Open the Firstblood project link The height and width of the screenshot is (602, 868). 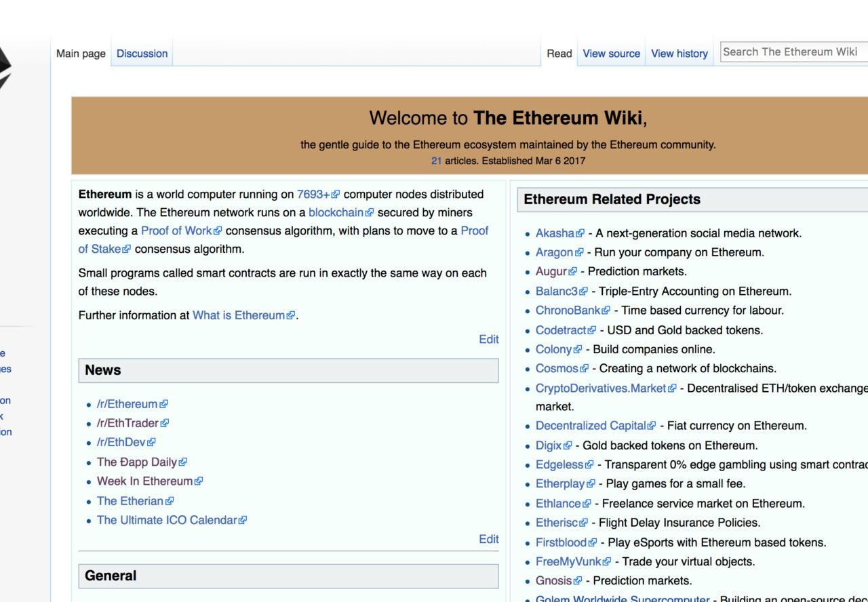(561, 542)
